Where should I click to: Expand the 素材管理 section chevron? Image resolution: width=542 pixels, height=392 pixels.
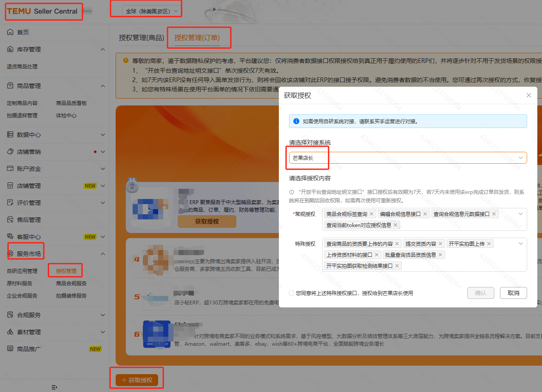tap(103, 332)
